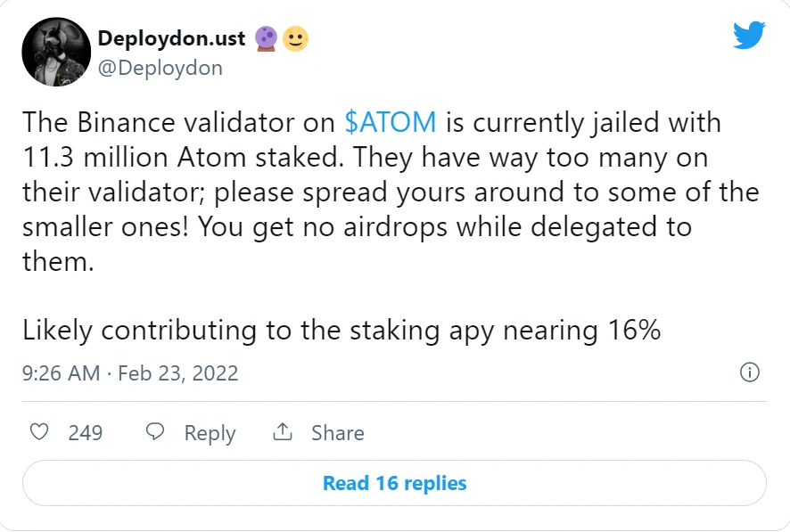
Task: Open the tweet info circle icon
Action: [x=749, y=372]
